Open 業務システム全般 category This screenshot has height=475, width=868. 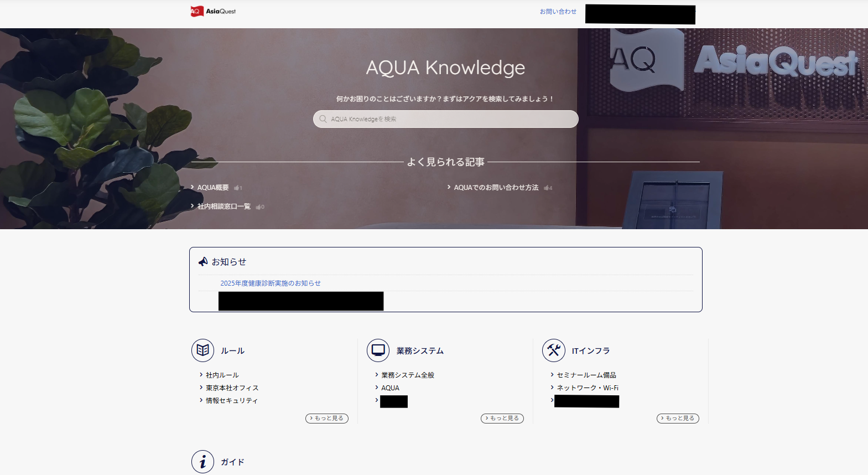[408, 375]
